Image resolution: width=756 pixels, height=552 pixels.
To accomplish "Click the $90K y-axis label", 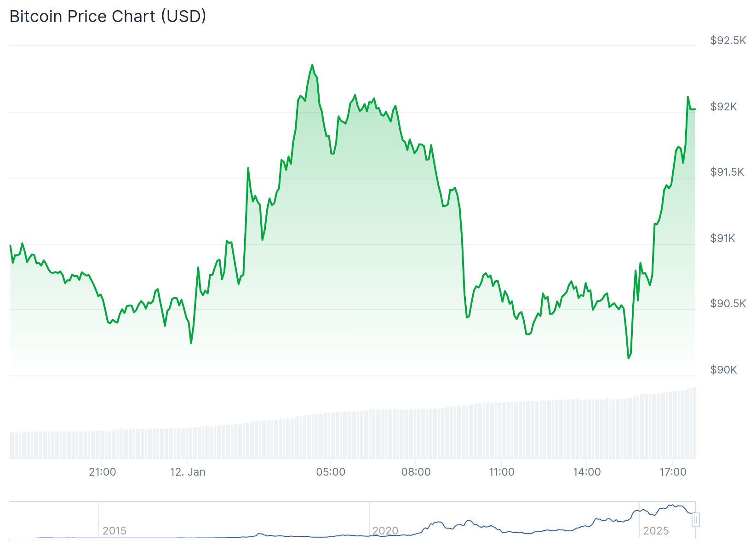I will click(723, 370).
